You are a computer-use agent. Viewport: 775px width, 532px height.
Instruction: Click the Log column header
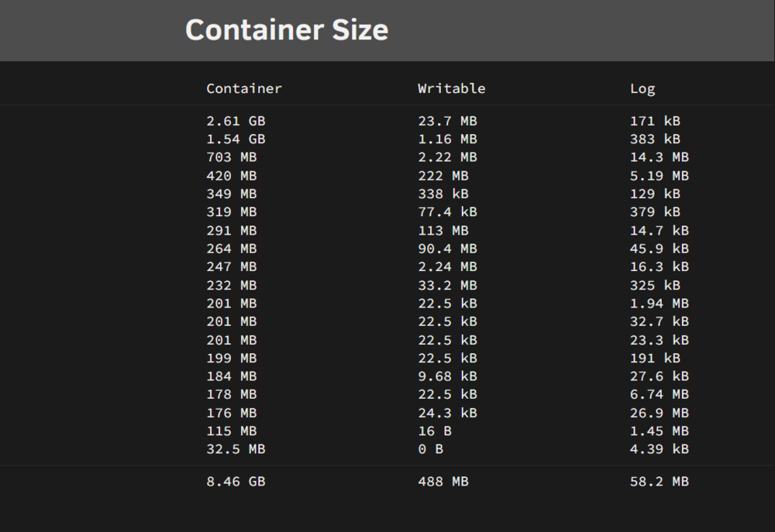[642, 89]
